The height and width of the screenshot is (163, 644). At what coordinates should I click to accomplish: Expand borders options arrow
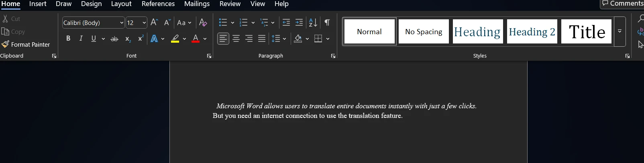[328, 39]
